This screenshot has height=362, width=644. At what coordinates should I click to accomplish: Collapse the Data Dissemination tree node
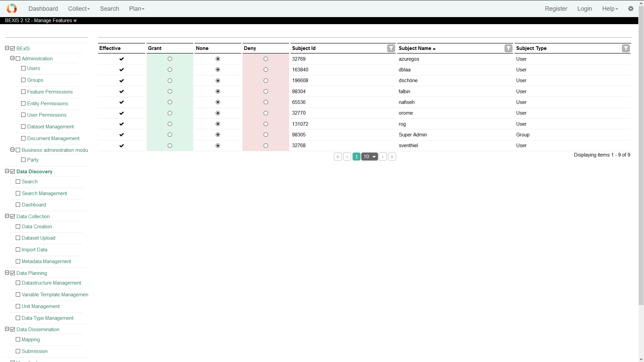point(7,329)
